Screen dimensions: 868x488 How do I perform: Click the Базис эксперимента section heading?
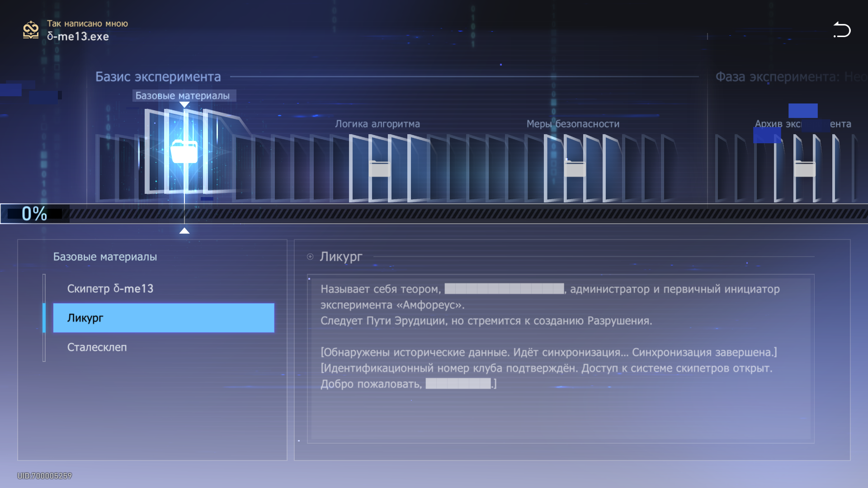click(158, 77)
